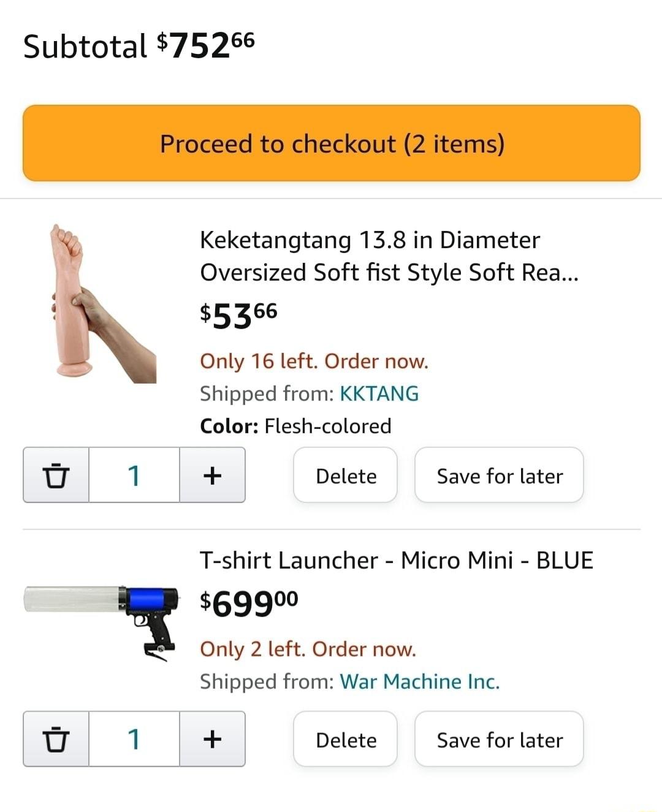Click the plus icon to increase launcher quantity
This screenshot has height=812, width=662.
coord(213,740)
